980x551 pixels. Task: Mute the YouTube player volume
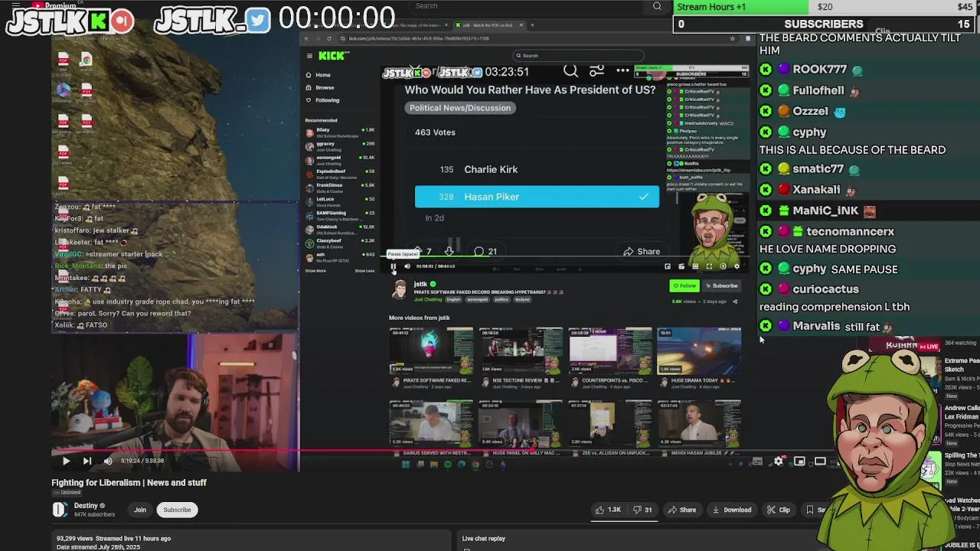click(x=108, y=461)
